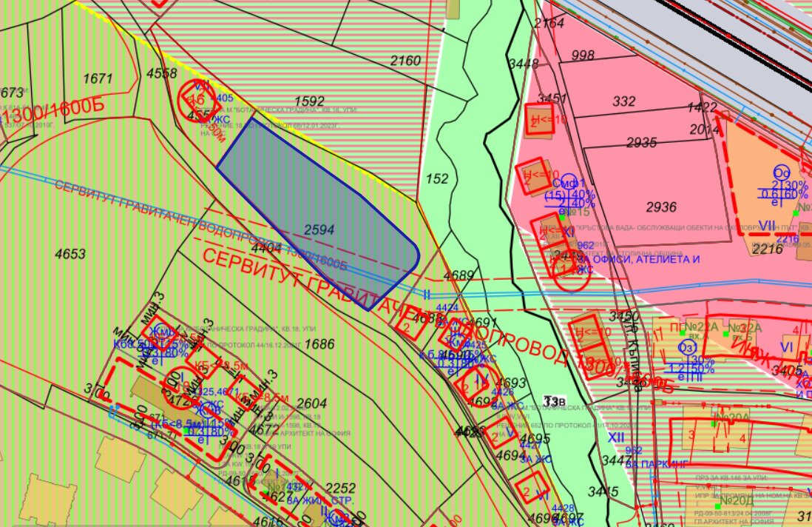Select parcel 2216 on the right

(766, 249)
